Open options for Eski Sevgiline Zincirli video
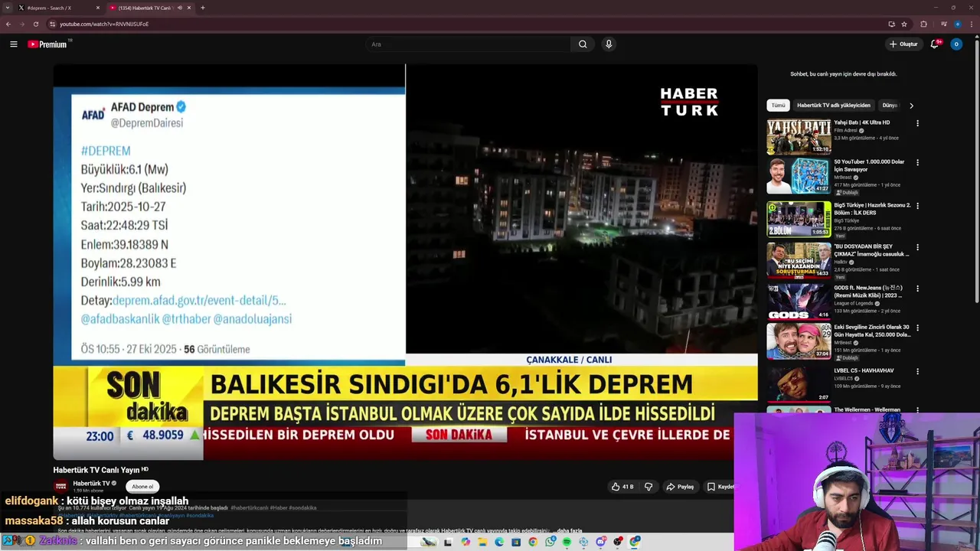The height and width of the screenshot is (551, 980). point(917,328)
